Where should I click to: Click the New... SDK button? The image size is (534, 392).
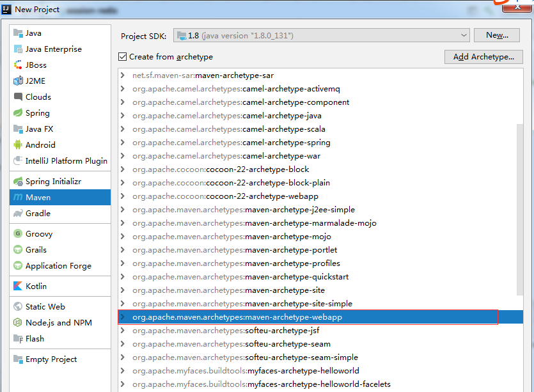(497, 35)
